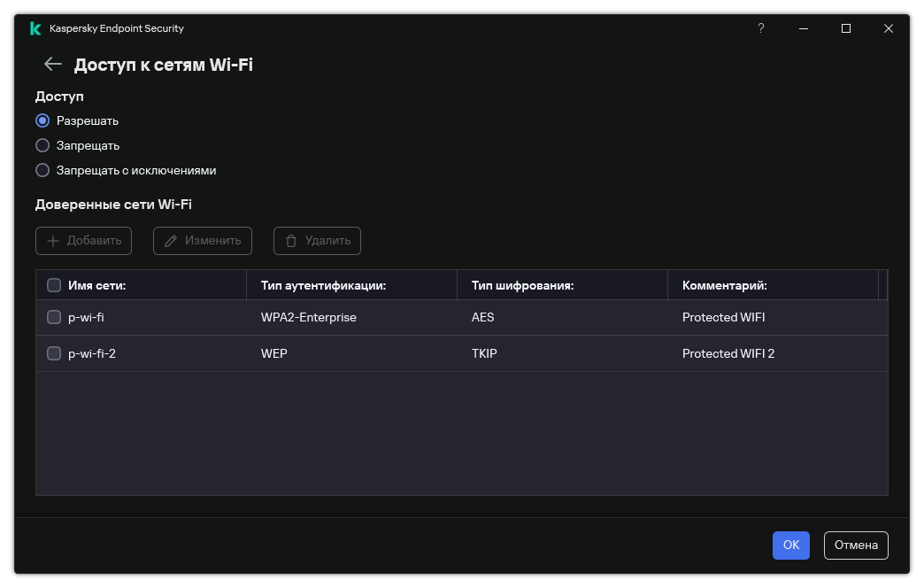Confirm with the OK button
This screenshot has height=588, width=924.
coord(791,545)
